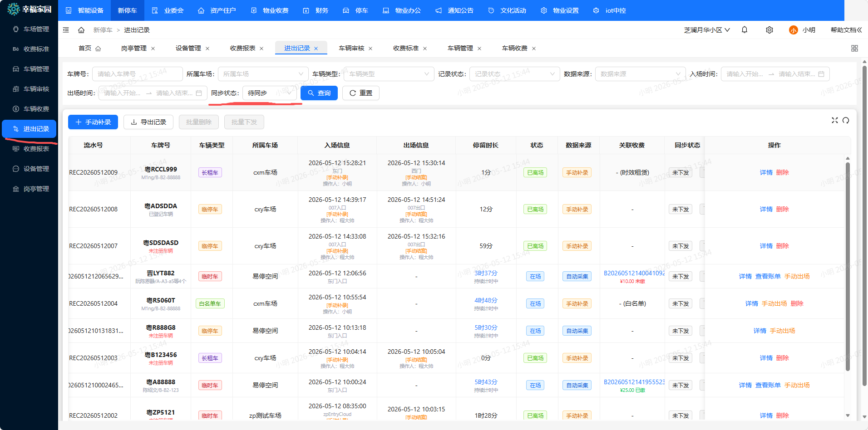Select 进出记录 in sidebar
The height and width of the screenshot is (430, 868).
coord(29,129)
